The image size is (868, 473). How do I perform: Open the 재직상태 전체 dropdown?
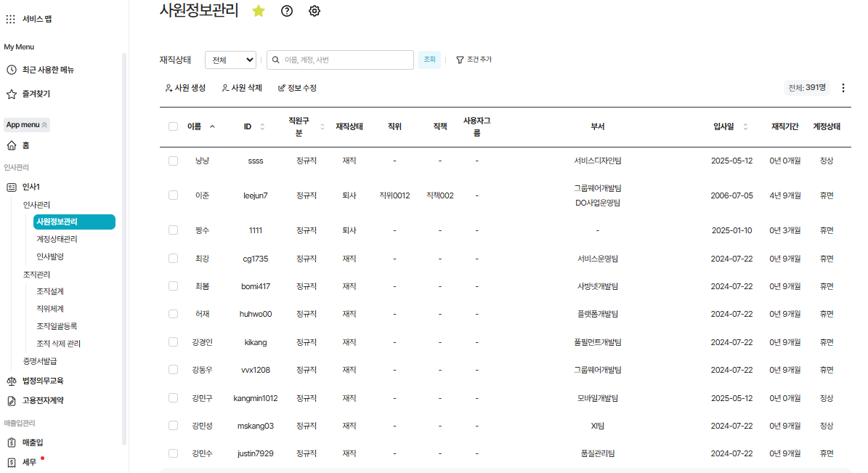pyautogui.click(x=230, y=60)
